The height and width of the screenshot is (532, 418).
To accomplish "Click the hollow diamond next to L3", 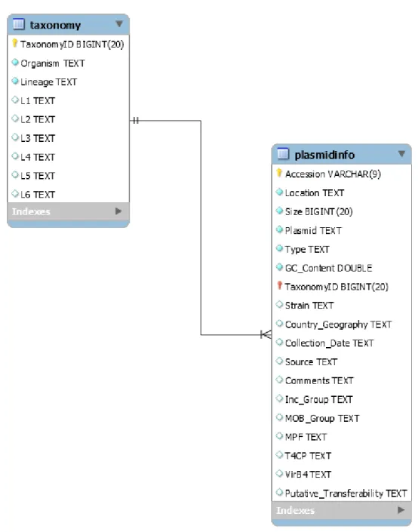I will (x=15, y=137).
